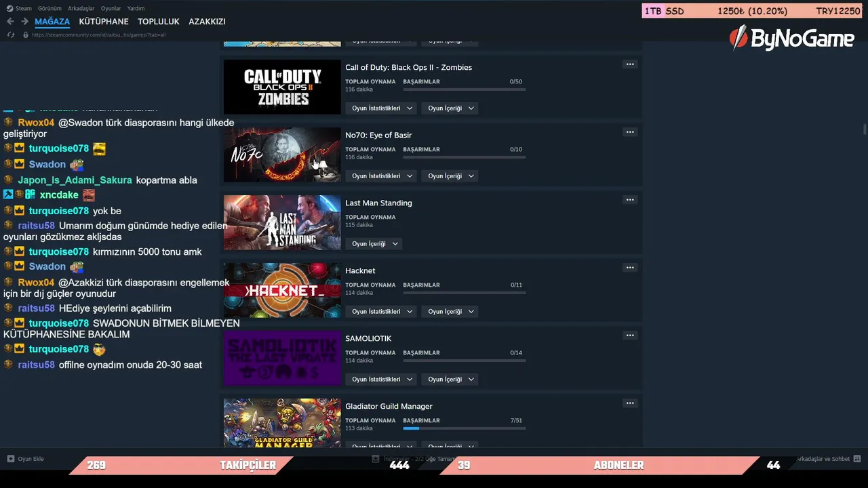Open the Arkadaşlar menu
The width and height of the screenshot is (868, 488).
[81, 9]
